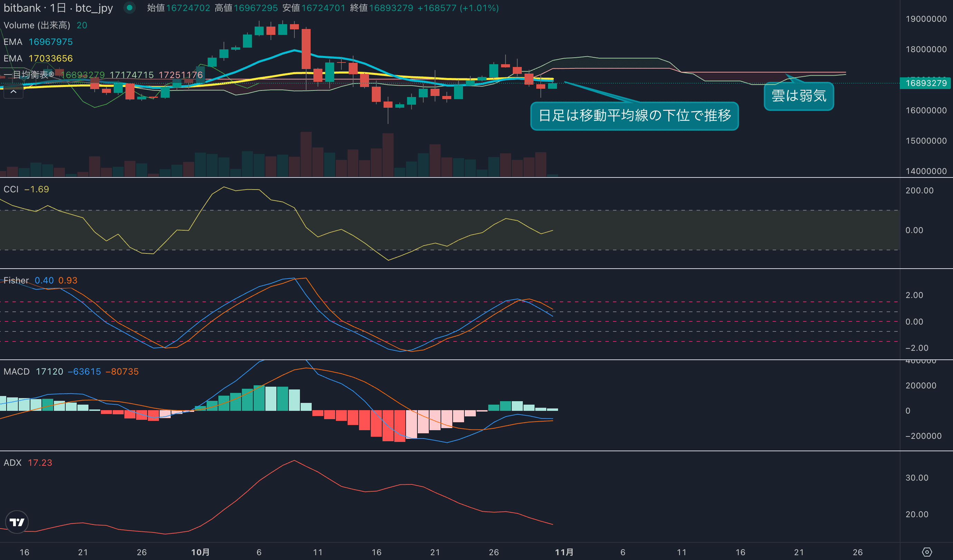Viewport: 953px width, 560px height.
Task: Click the 19000000 price scale label
Action: point(926,19)
